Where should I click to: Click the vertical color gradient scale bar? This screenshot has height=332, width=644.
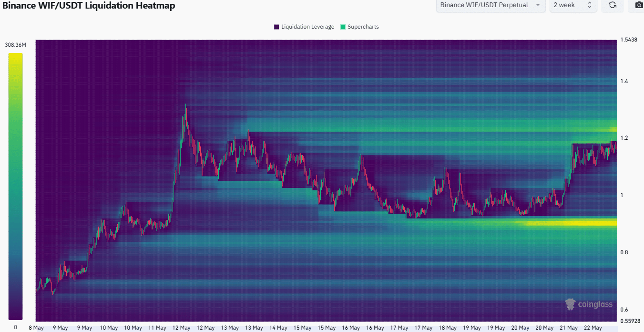coord(15,186)
